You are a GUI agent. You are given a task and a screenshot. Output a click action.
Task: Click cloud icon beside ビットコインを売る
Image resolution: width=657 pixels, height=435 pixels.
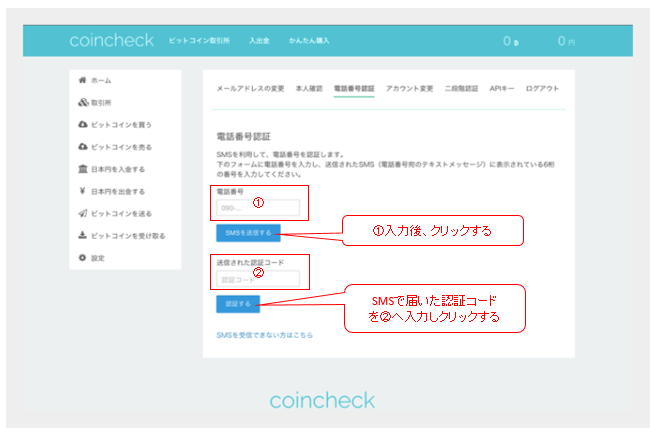coord(83,147)
